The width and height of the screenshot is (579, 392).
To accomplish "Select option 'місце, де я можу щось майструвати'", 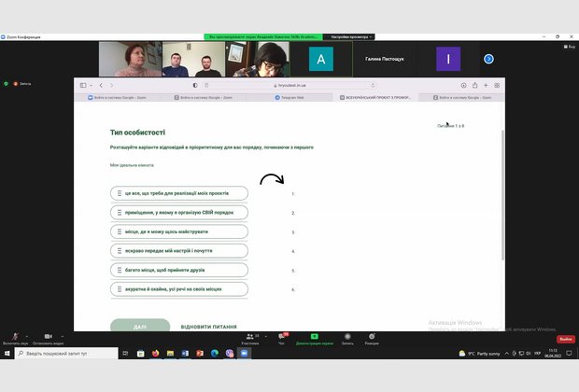I will pos(179,231).
